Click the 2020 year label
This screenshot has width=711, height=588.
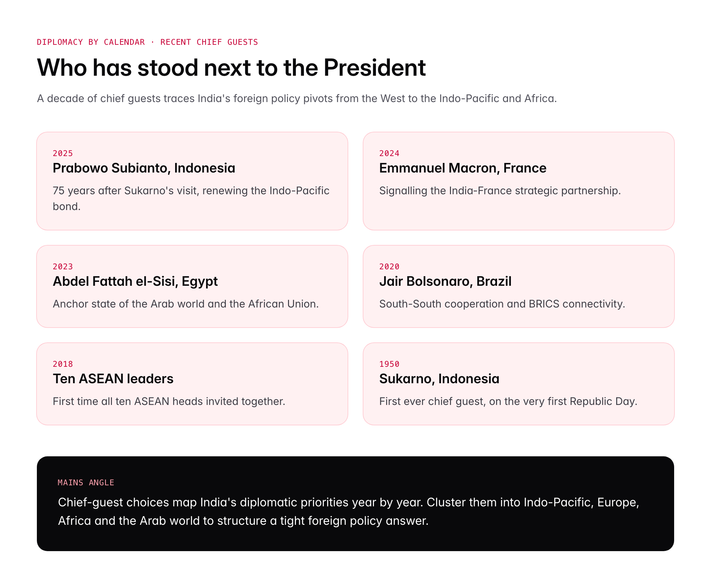pyautogui.click(x=389, y=267)
